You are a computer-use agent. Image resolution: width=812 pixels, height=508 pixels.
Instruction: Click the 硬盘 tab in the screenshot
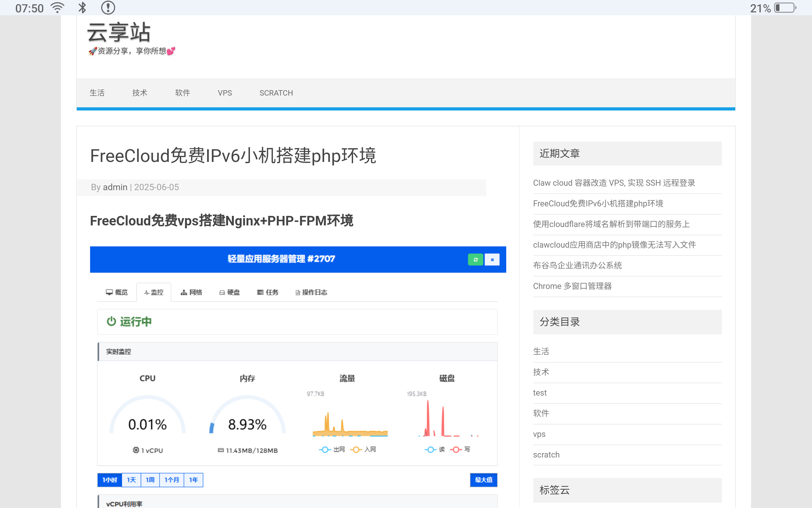[230, 292]
